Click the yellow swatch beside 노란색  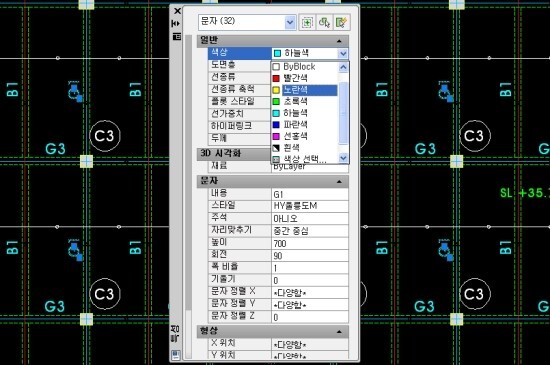coord(276,90)
